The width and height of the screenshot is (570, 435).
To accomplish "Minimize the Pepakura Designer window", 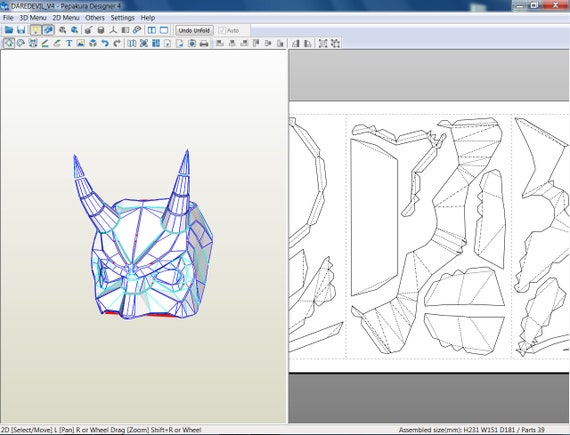I will [x=521, y=5].
